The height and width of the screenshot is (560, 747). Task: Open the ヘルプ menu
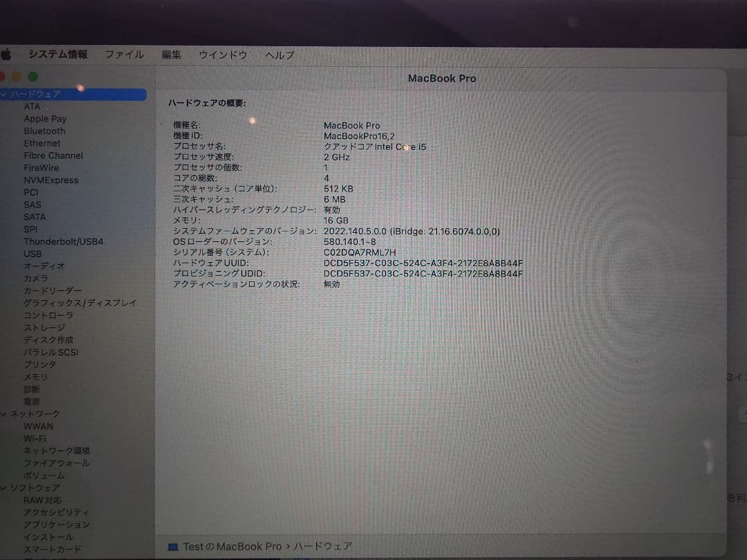pyautogui.click(x=279, y=54)
